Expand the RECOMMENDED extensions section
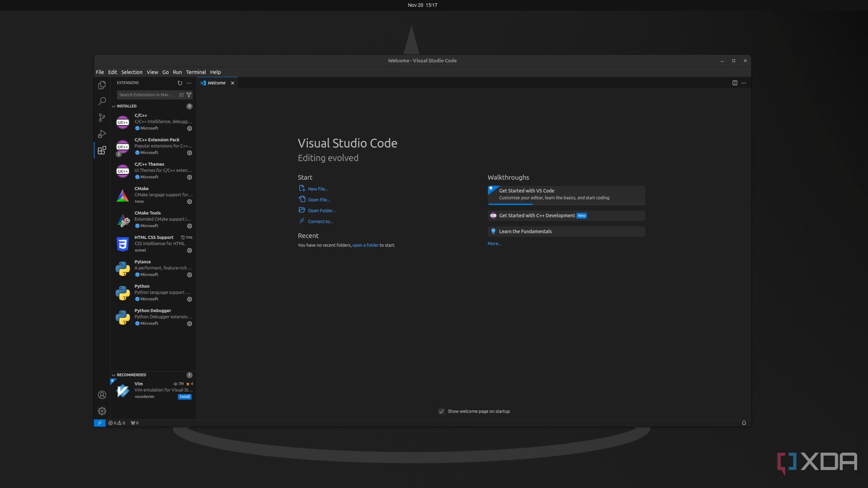Image resolution: width=868 pixels, height=488 pixels. coord(131,375)
